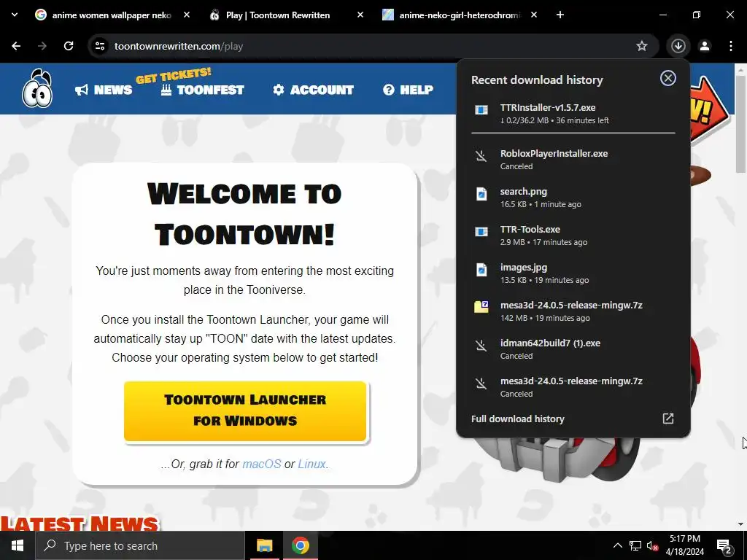Screen dimensions: 747x560
Task: Close the Recent download history popup
Action: 668,78
